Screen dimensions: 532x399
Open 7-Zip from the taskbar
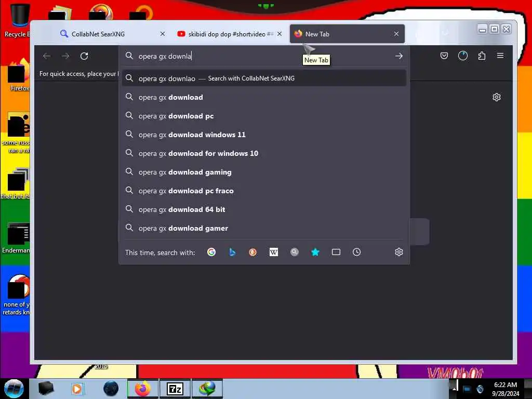(x=175, y=389)
